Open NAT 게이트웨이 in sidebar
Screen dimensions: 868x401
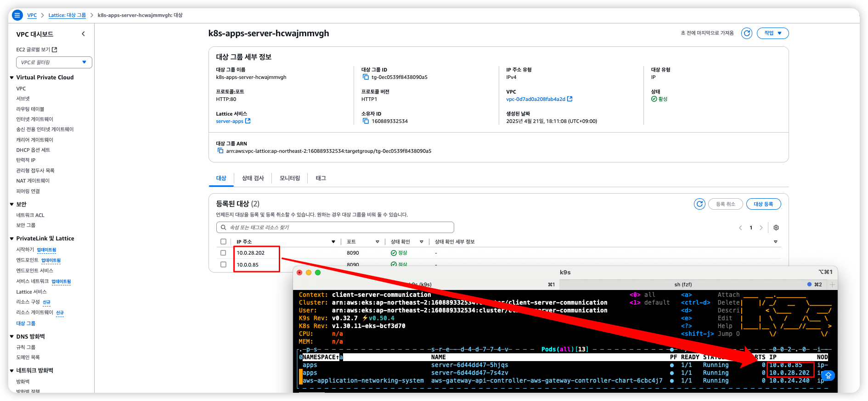coord(33,181)
